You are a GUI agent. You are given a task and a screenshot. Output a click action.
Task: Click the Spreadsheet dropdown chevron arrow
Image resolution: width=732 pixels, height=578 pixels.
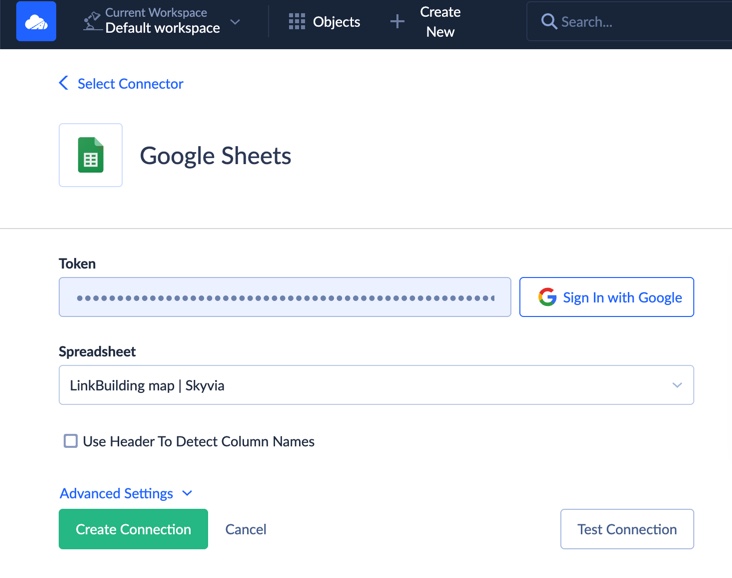[677, 385]
